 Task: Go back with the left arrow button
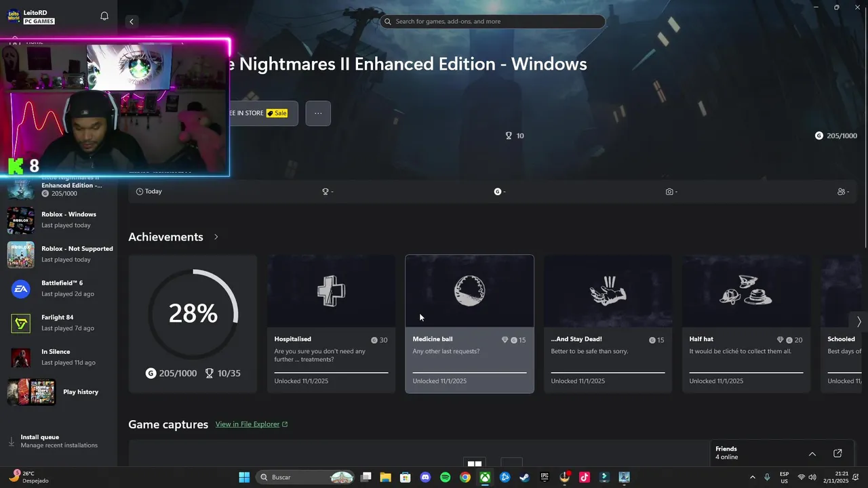[132, 22]
